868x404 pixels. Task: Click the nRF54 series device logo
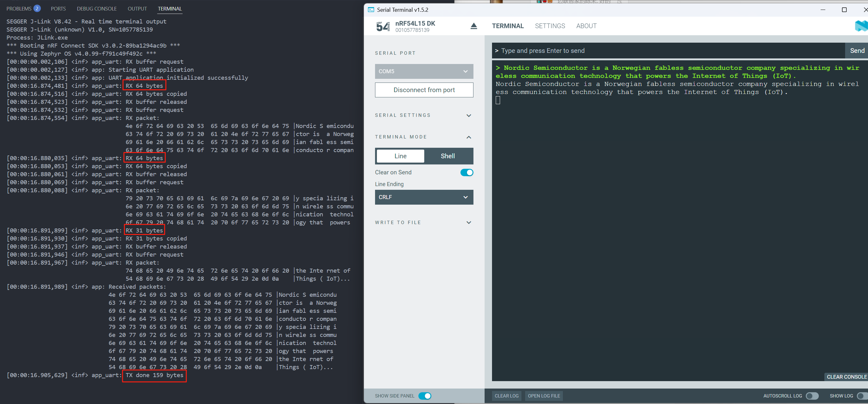click(x=383, y=26)
